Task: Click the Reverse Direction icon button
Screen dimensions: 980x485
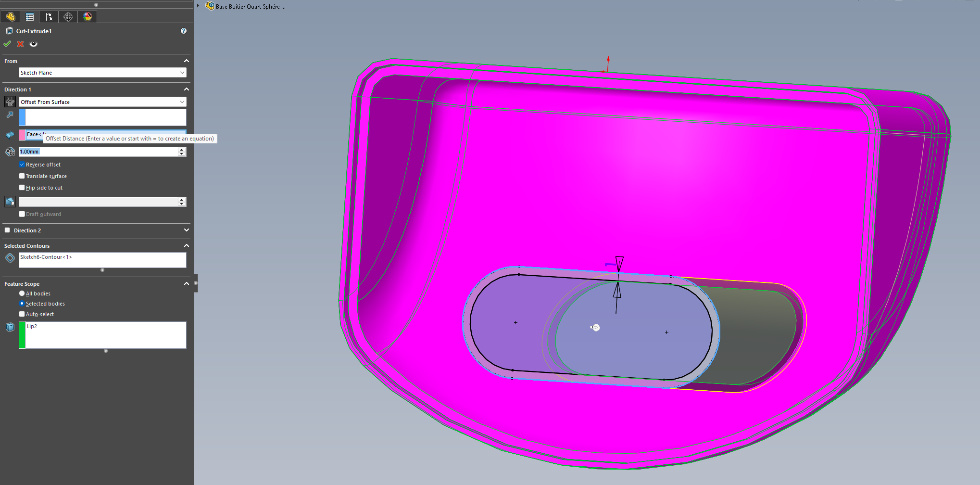Action: point(10,102)
